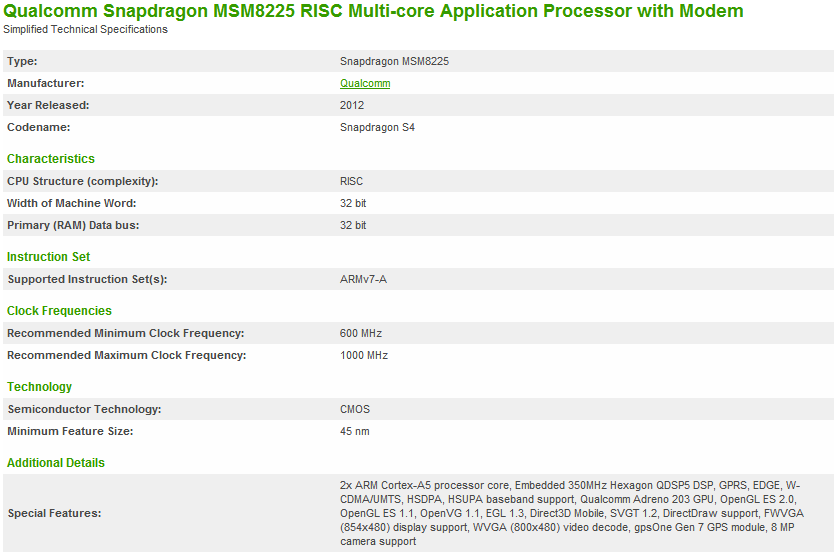This screenshot has width=835, height=552.
Task: Click the 'Width of Machine Word:' label
Action: [x=71, y=203]
